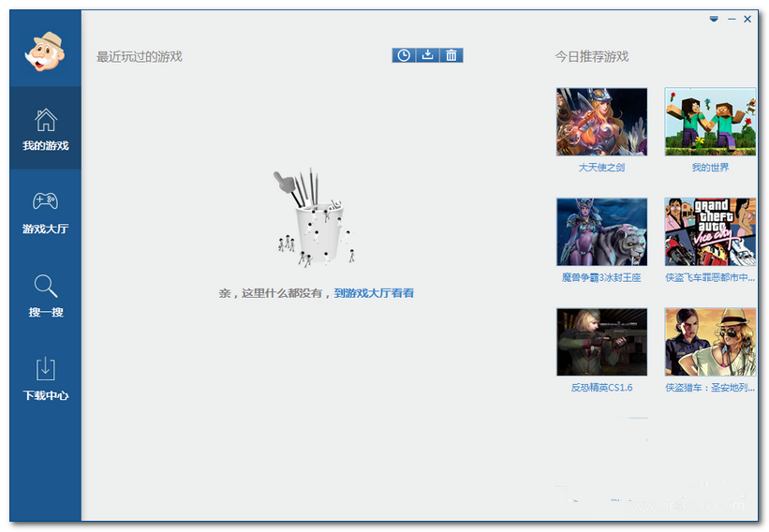Open the dropdown menu icon in title bar

[x=714, y=19]
